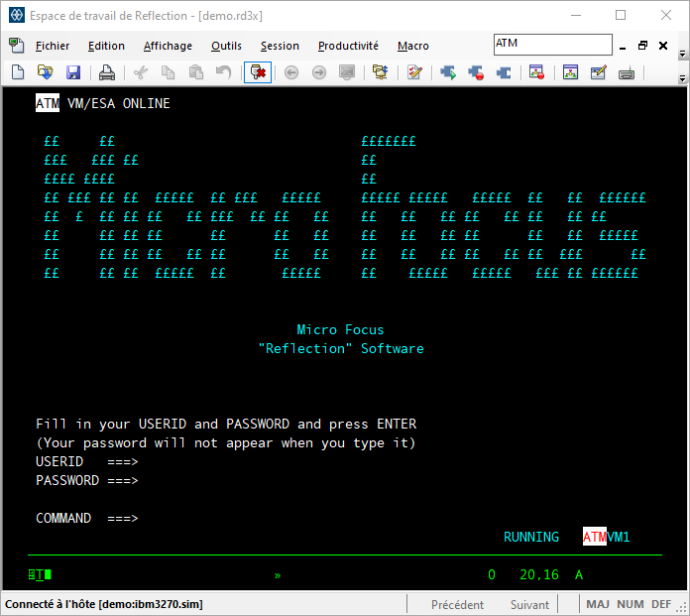Click the plain blue macro icon

pyautogui.click(x=504, y=72)
